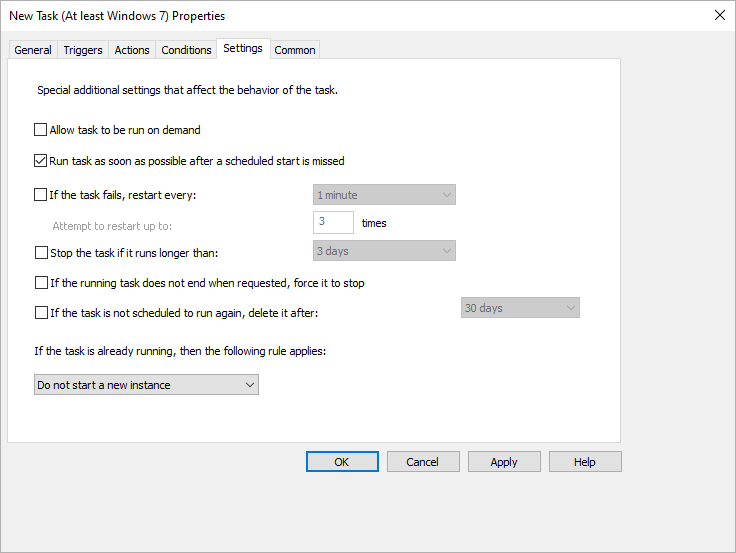
Task: Expand the 3 days duration dropdown
Action: 384,251
